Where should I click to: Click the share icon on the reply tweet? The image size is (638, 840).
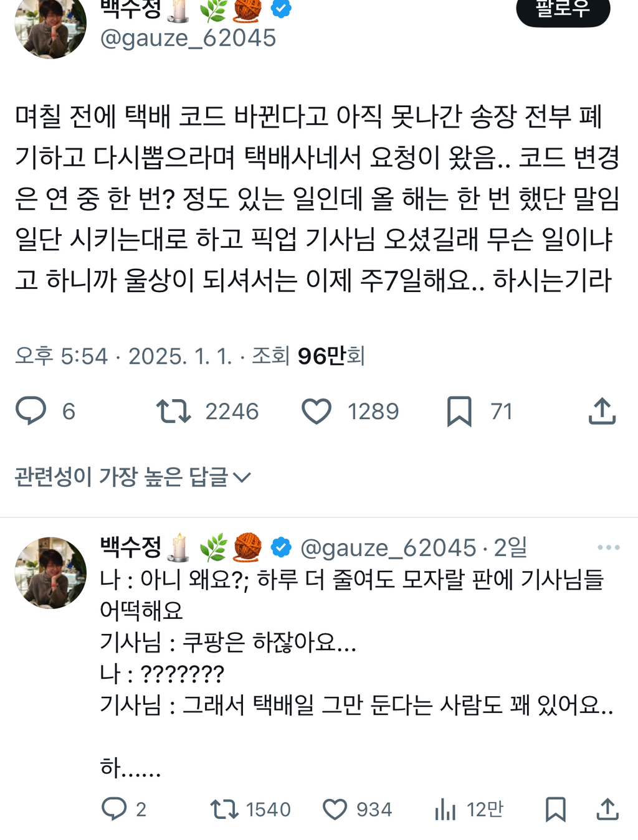(608, 809)
